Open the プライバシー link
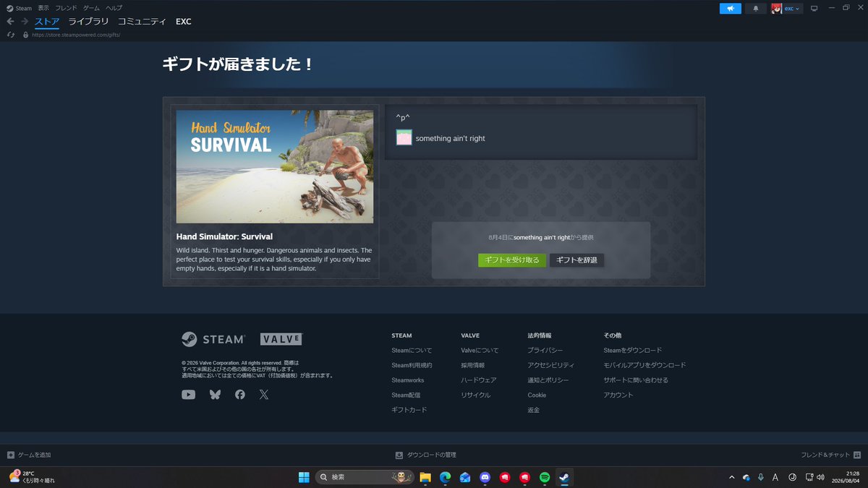The width and height of the screenshot is (868, 488). (545, 351)
